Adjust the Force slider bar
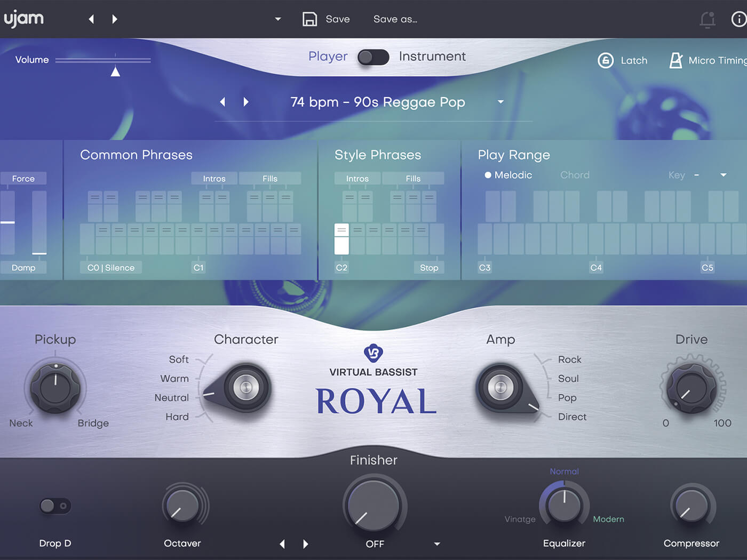 [7, 222]
